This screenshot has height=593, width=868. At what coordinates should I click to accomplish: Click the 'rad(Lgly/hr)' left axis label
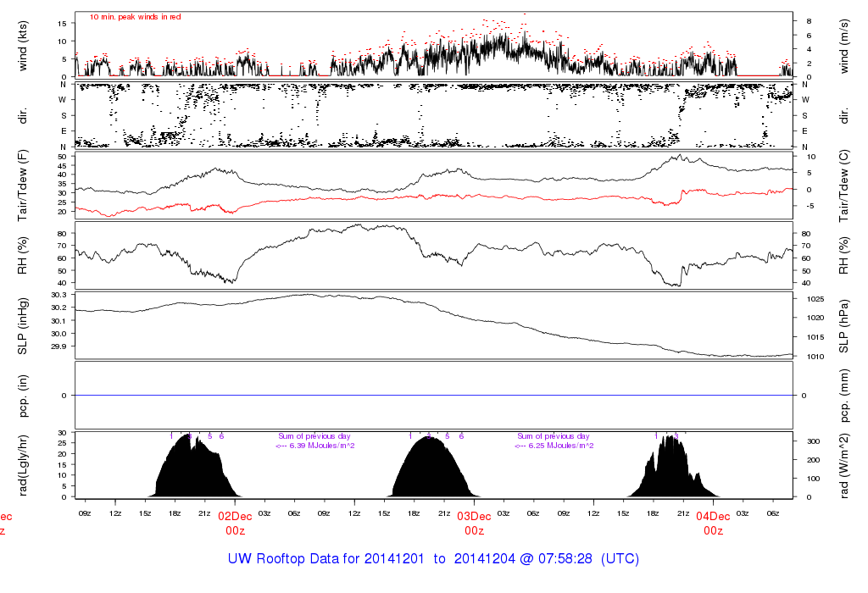click(x=24, y=464)
